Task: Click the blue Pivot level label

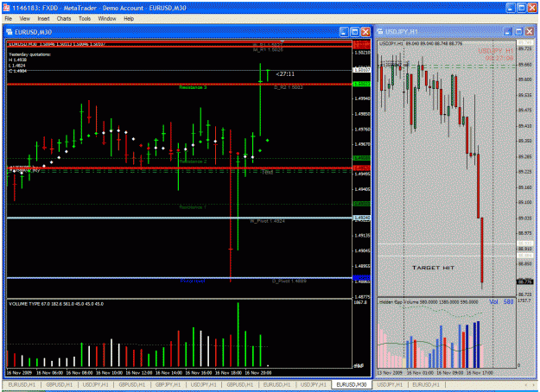Action: point(193,281)
